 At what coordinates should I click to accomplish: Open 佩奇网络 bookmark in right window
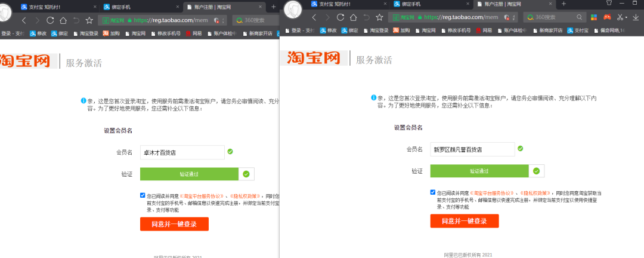609,30
